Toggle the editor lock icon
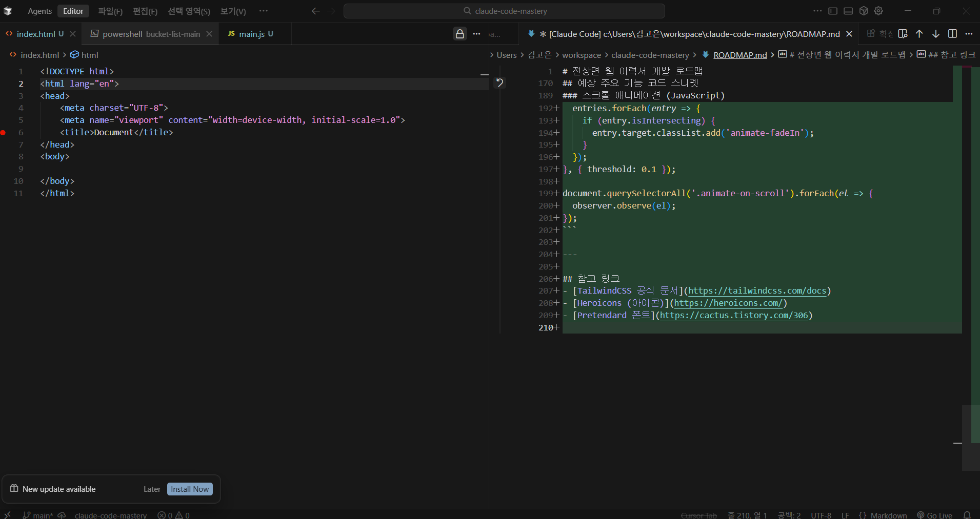Image resolution: width=980 pixels, height=519 pixels. click(459, 34)
